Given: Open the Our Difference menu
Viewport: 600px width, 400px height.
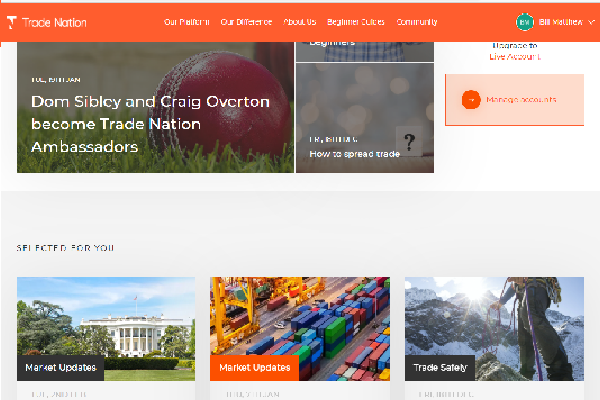Looking at the screenshot, I should point(246,22).
